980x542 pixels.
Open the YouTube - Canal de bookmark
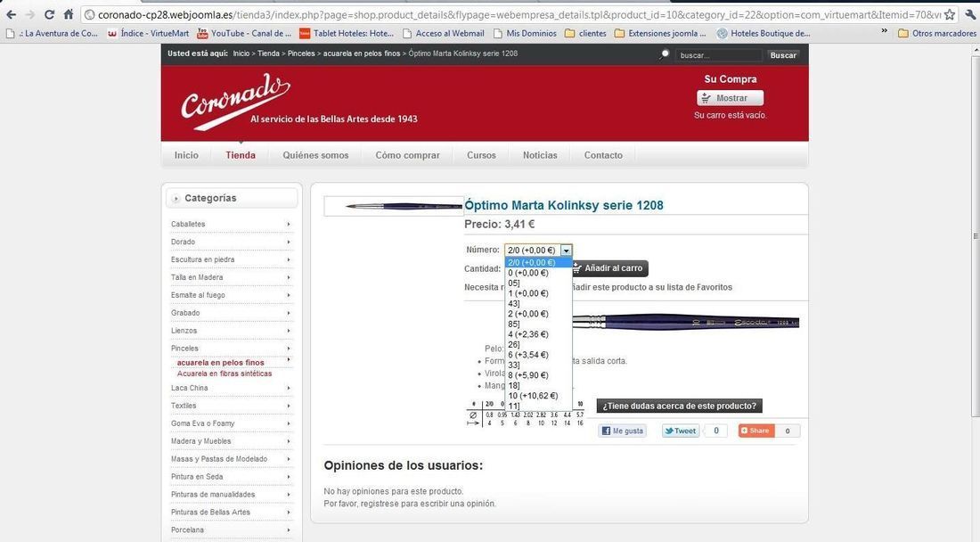(x=244, y=33)
